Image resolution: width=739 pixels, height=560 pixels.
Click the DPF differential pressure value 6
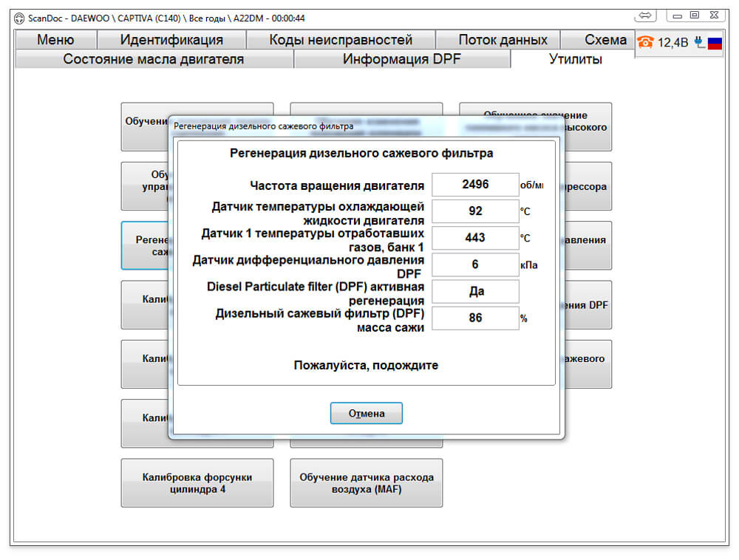475,264
